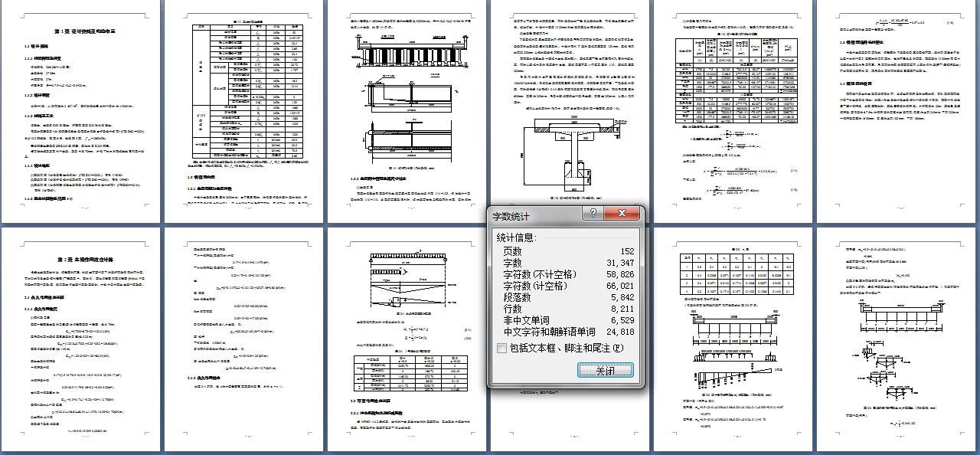Open the bottom-right page with the girder section sketches
Image resolution: width=980 pixels, height=455 pixels.
(897, 339)
